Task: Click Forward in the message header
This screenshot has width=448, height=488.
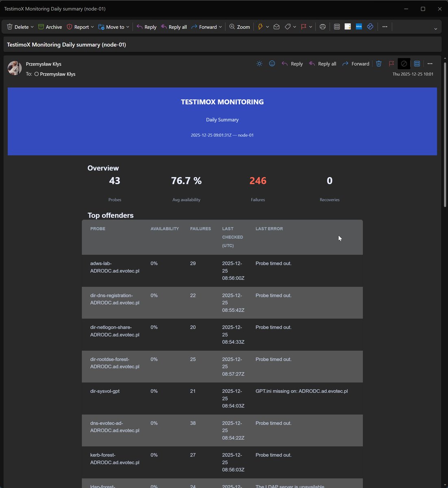Action: pyautogui.click(x=356, y=64)
